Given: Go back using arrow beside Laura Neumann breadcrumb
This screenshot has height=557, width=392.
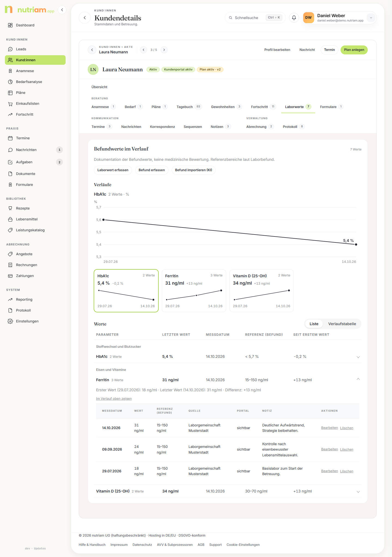Looking at the screenshot, I should [x=92, y=50].
